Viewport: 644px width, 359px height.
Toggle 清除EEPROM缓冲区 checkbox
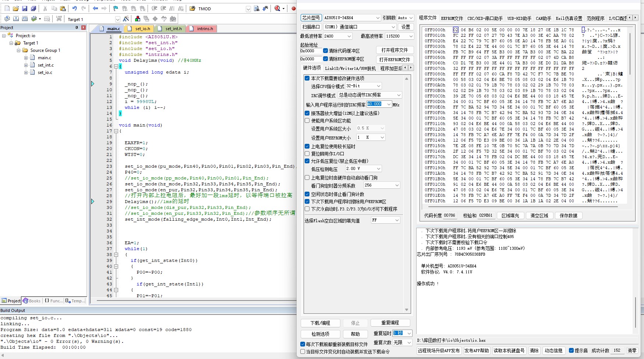(325, 59)
